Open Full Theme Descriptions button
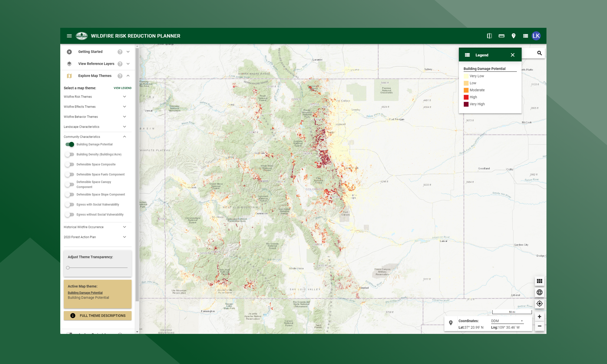 97,316
